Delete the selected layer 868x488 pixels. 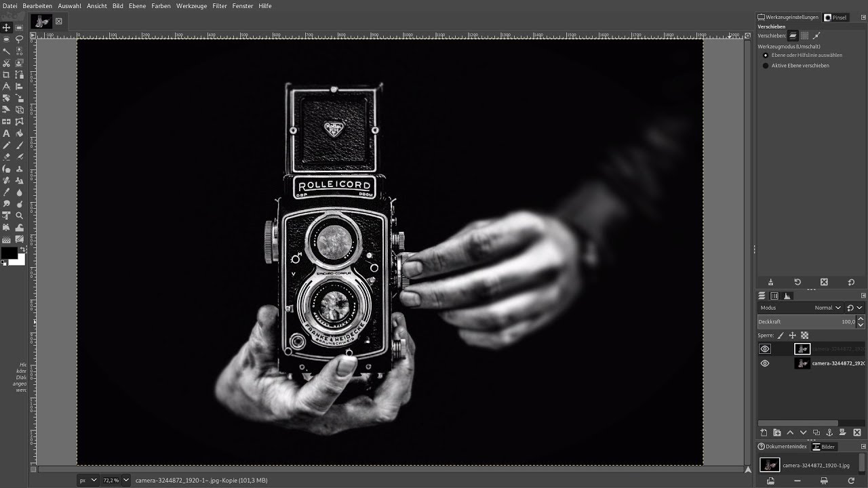pyautogui.click(x=857, y=433)
